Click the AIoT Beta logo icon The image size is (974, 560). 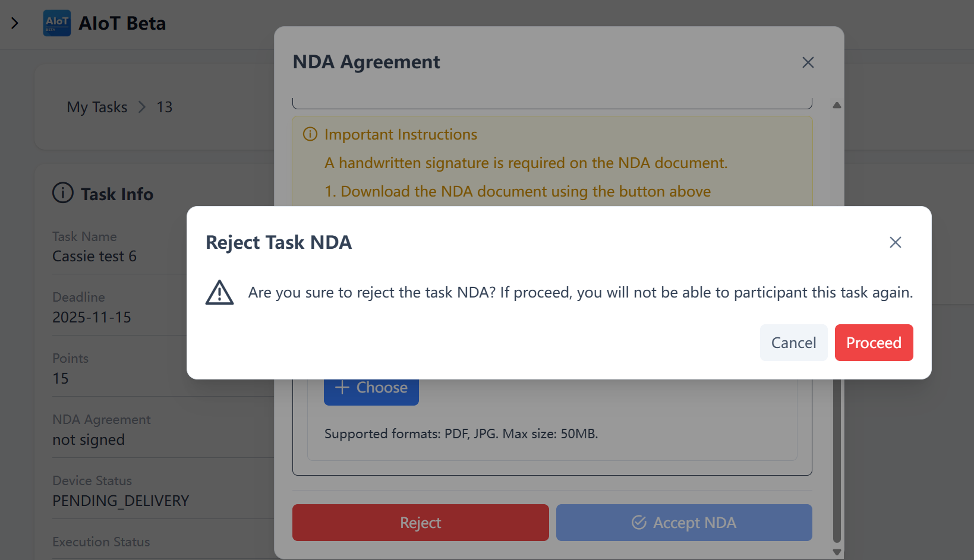57,23
